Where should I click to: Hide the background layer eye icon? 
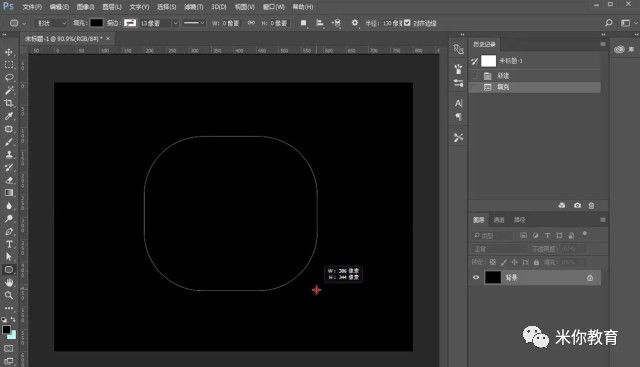[x=476, y=278]
